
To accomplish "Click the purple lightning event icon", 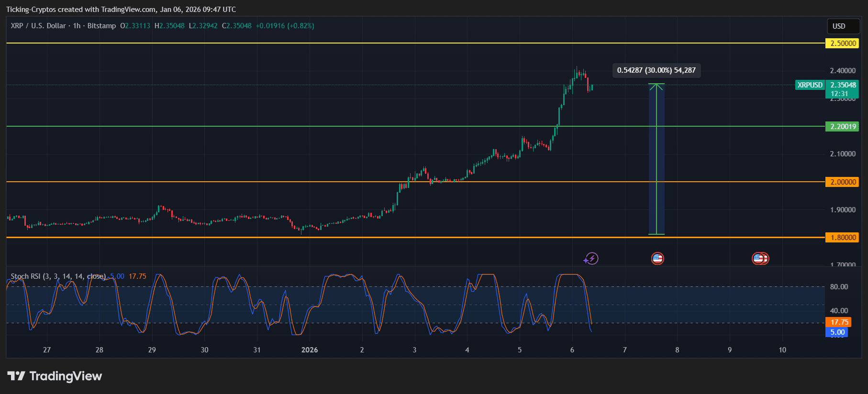I will click(591, 259).
